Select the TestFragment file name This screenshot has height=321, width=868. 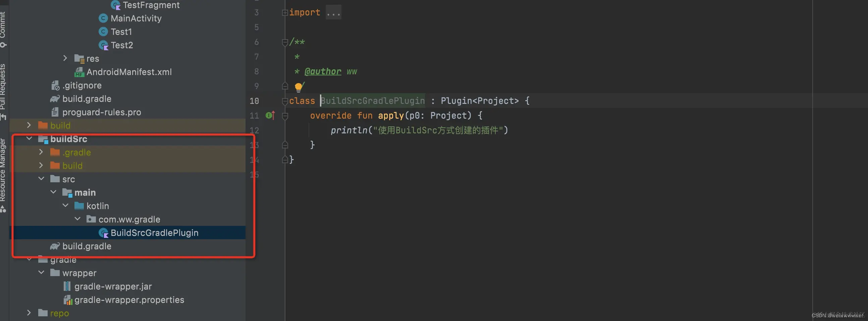(151, 5)
